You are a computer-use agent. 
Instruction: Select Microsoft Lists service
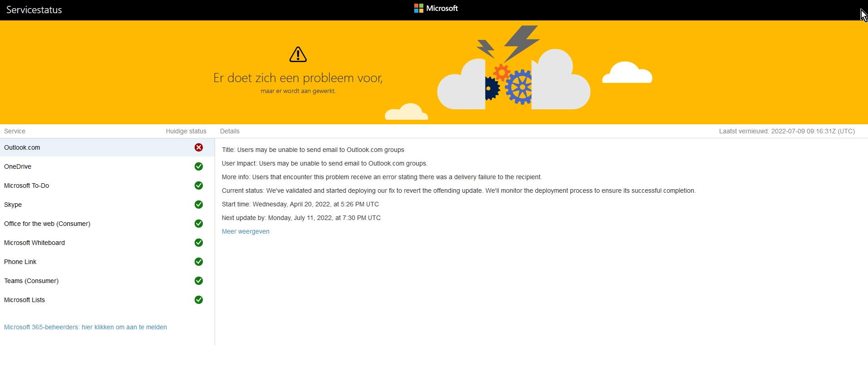click(25, 300)
